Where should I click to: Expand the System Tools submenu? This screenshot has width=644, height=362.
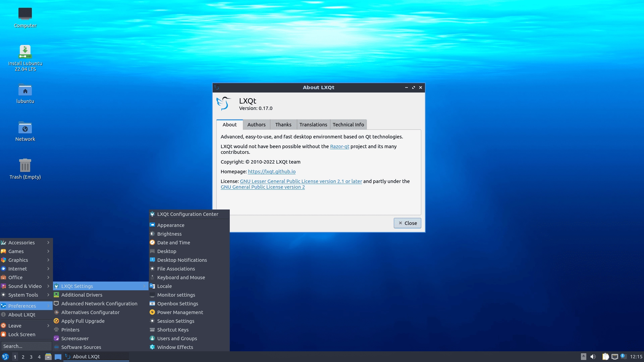point(26,295)
